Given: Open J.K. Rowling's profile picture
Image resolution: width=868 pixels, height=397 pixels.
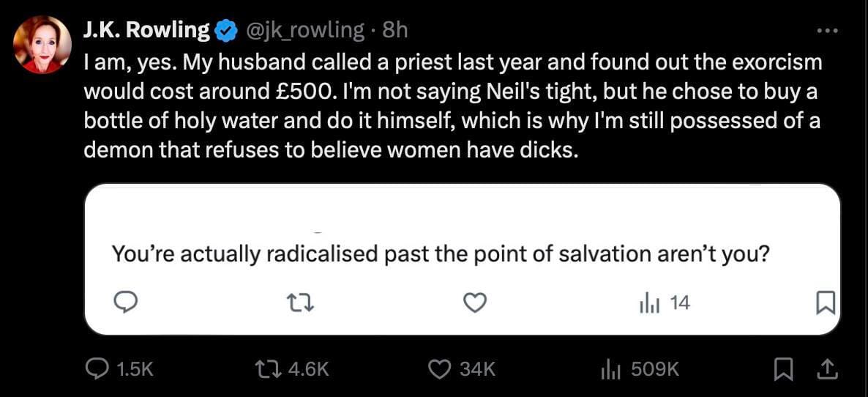Looking at the screenshot, I should [x=42, y=45].
